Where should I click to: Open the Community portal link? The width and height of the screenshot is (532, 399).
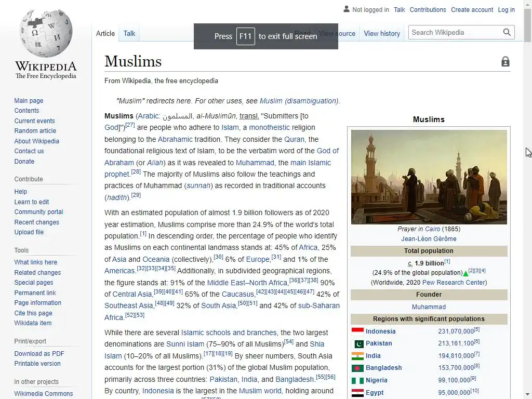coord(38,212)
